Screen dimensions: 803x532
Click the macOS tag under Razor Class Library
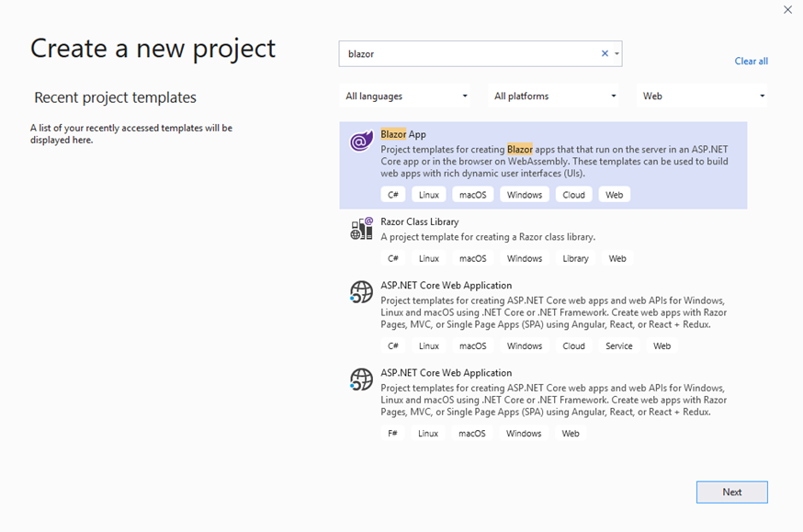click(x=472, y=258)
